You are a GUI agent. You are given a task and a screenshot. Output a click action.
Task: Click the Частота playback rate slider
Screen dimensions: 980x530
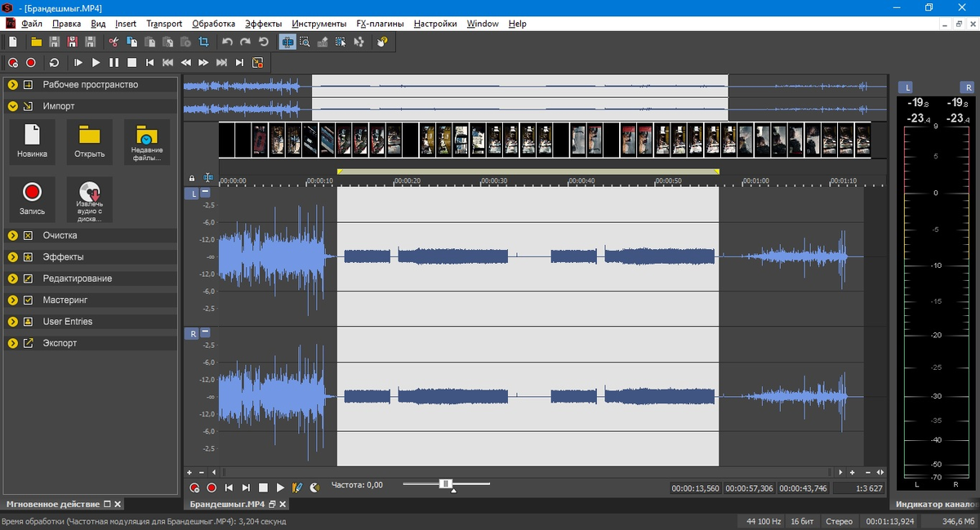point(446,484)
